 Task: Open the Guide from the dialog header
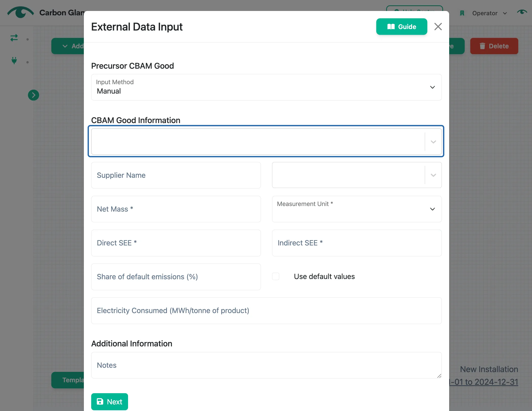[x=402, y=27]
